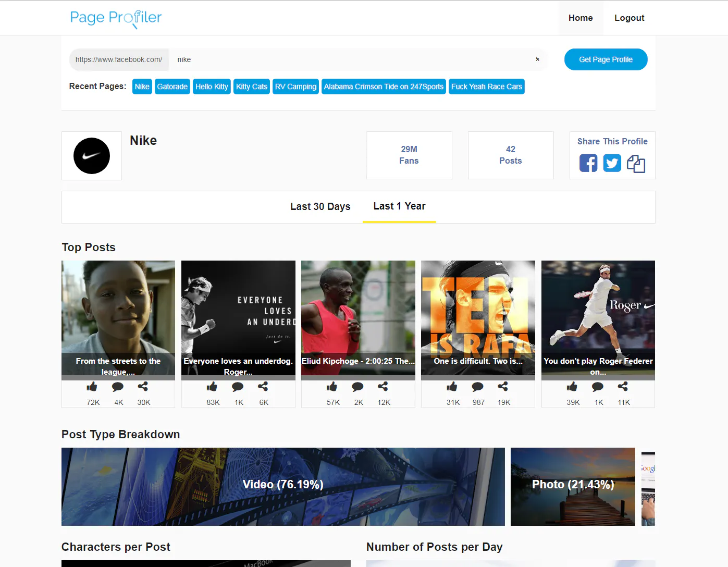Click Logout in the top navigation
This screenshot has height=567, width=728.
point(629,18)
